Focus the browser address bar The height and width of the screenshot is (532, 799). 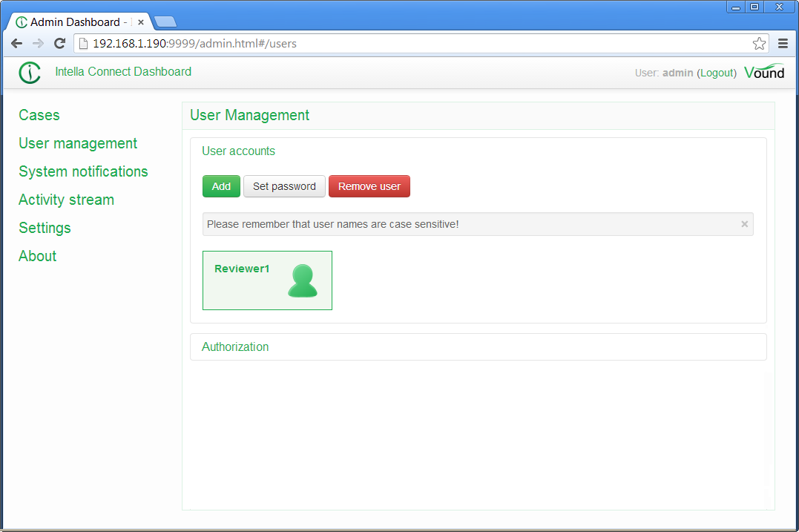415,44
